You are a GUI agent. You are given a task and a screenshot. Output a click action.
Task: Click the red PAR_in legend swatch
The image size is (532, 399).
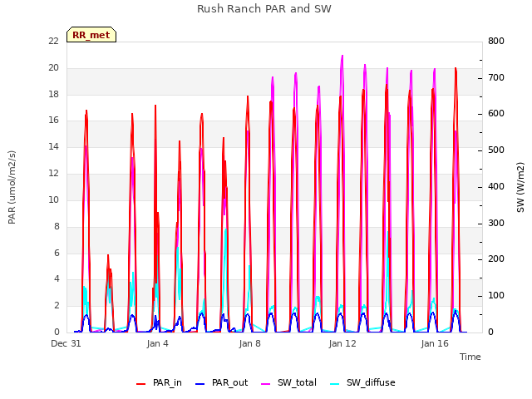click(x=140, y=384)
